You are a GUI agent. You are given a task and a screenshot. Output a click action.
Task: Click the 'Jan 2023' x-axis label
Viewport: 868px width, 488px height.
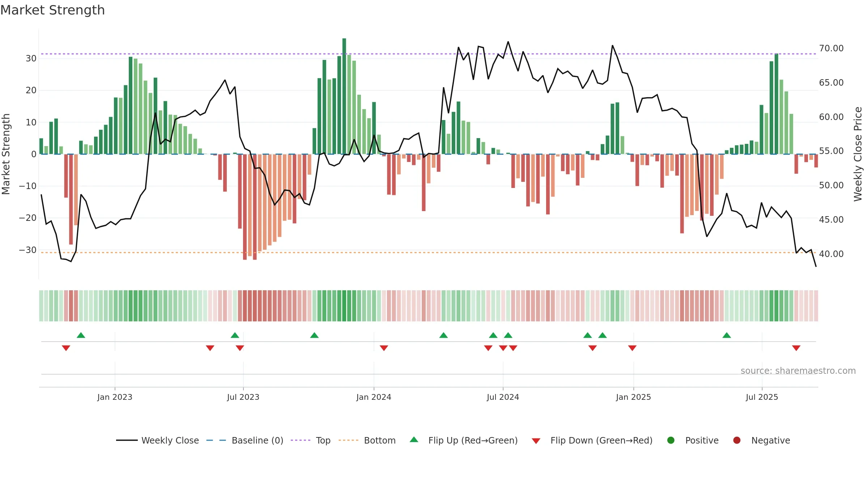click(x=115, y=397)
